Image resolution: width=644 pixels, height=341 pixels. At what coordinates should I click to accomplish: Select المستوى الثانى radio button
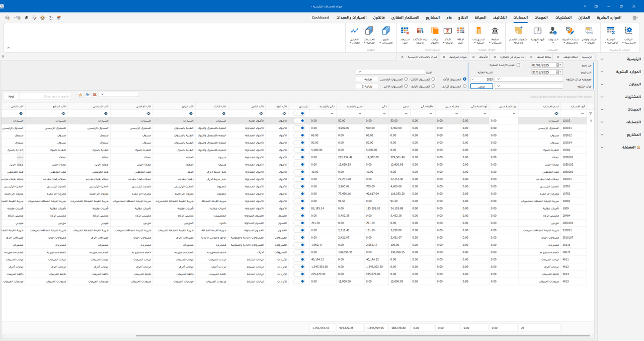(x=464, y=86)
